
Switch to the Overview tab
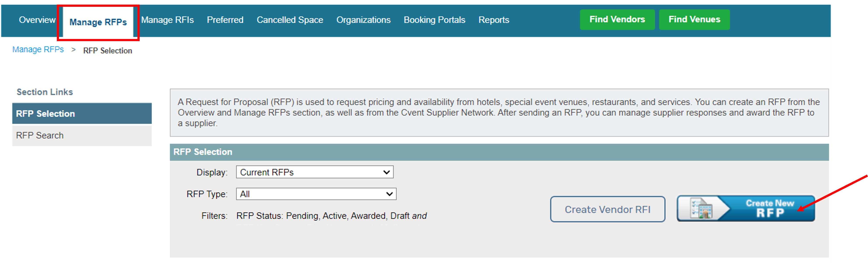37,19
